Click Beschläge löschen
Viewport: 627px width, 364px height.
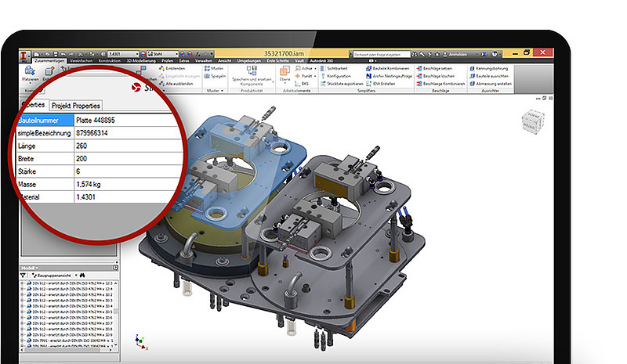[x=436, y=76]
